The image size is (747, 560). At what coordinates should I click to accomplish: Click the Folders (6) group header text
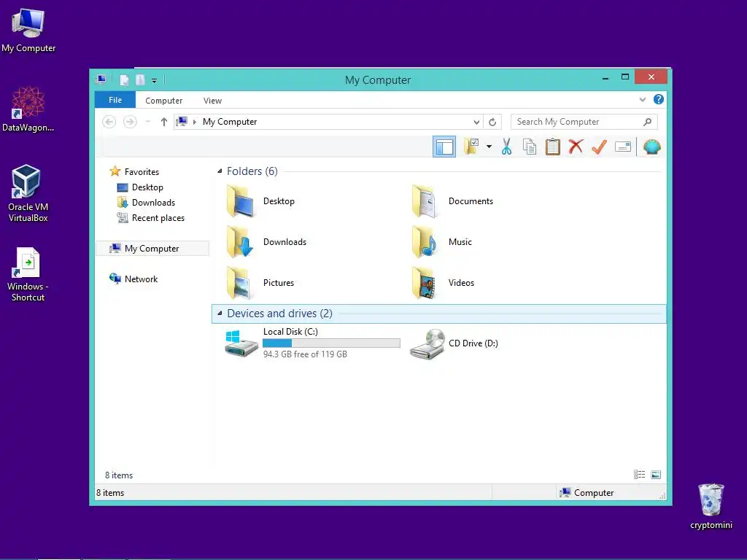coord(252,171)
